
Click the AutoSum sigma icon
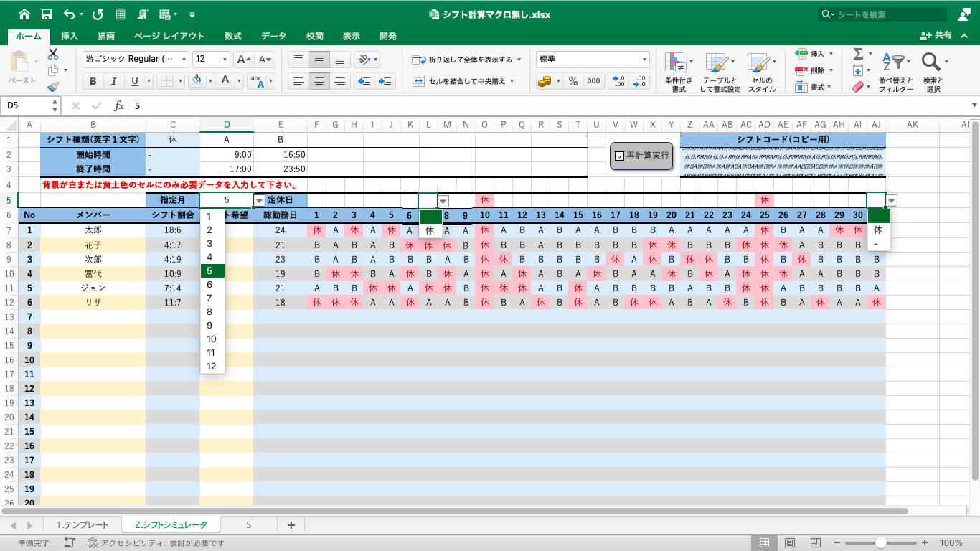[857, 55]
